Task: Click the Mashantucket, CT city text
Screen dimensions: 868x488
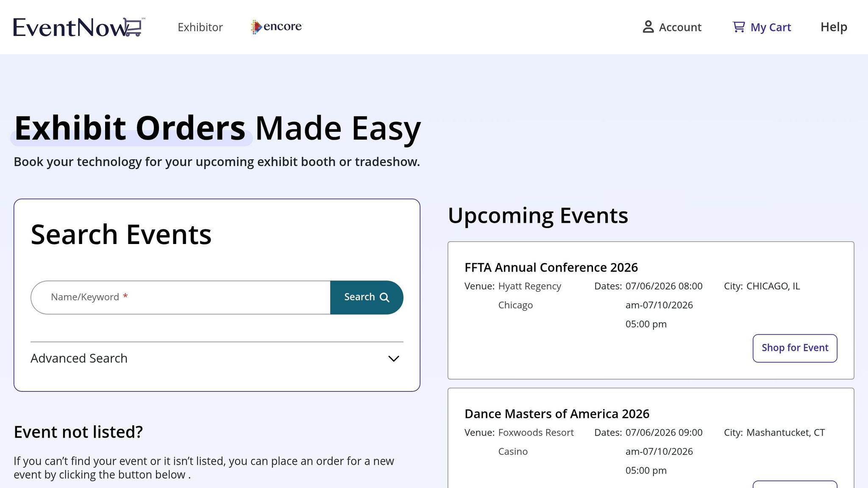Action: click(785, 433)
